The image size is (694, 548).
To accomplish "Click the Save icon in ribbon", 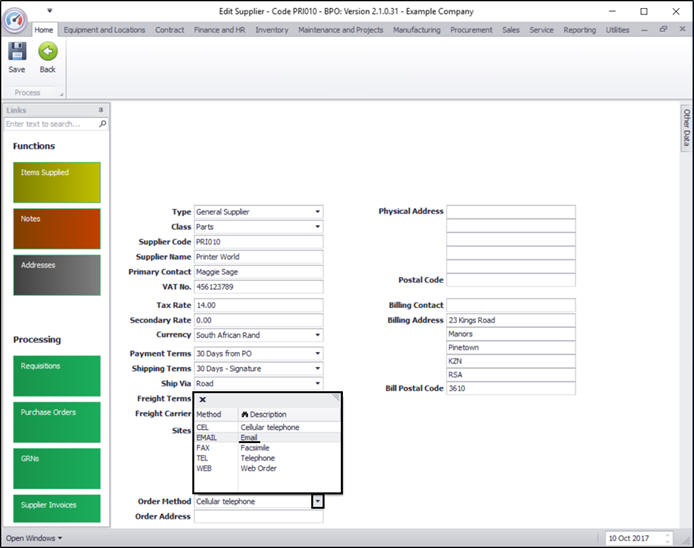I will pos(17,52).
